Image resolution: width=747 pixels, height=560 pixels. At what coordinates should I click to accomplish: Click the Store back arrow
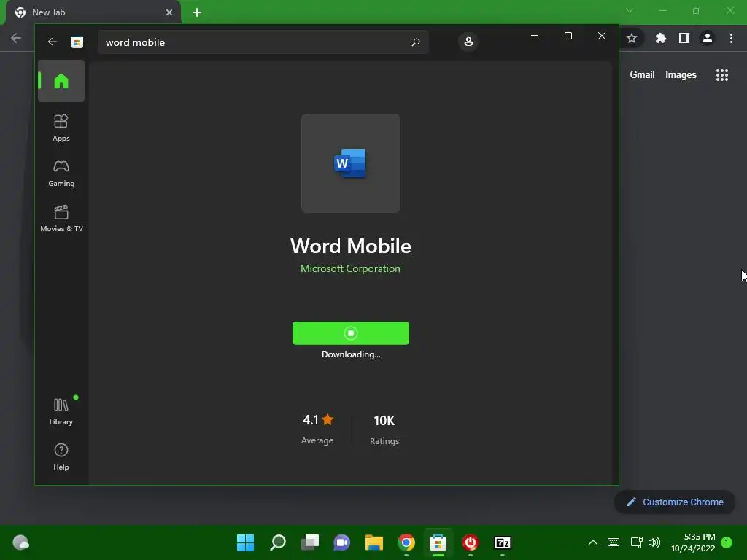point(53,42)
